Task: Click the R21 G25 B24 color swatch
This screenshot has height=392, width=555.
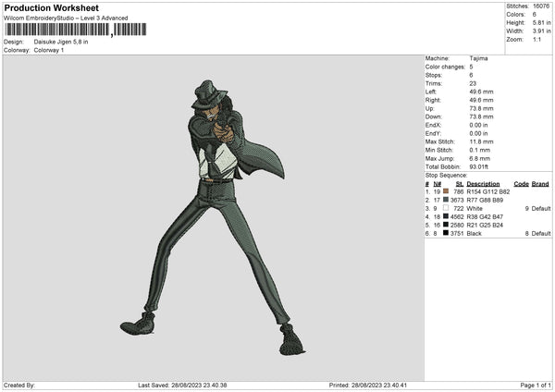Action: pyautogui.click(x=446, y=225)
